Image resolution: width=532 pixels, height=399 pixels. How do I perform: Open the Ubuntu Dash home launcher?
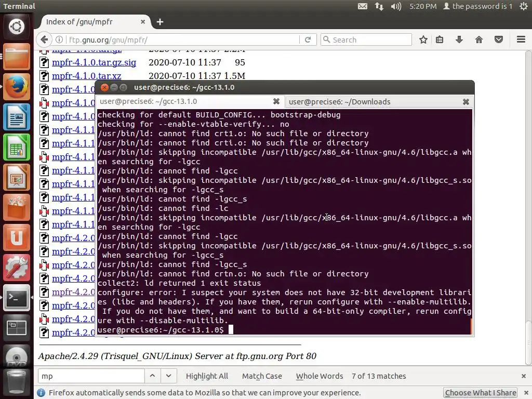(16, 26)
